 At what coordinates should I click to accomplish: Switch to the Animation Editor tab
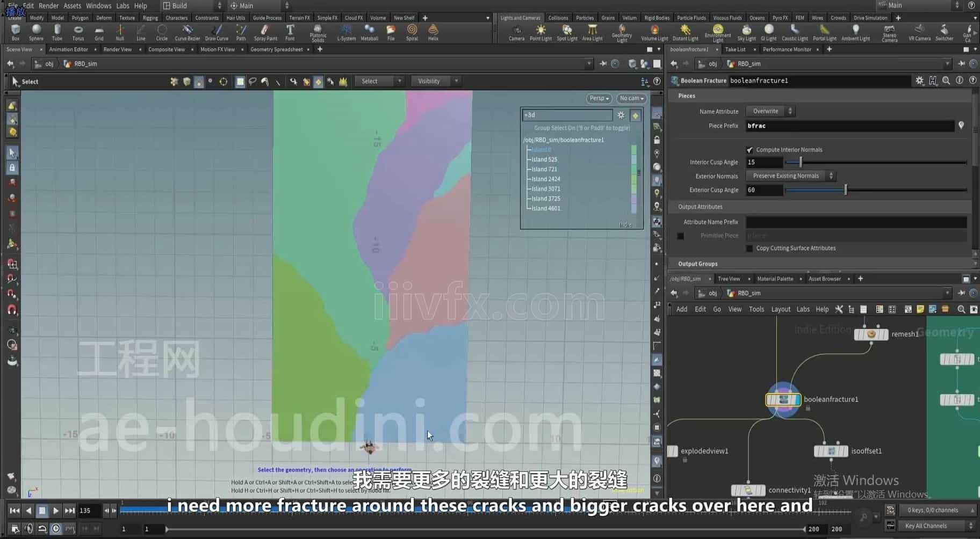(68, 49)
